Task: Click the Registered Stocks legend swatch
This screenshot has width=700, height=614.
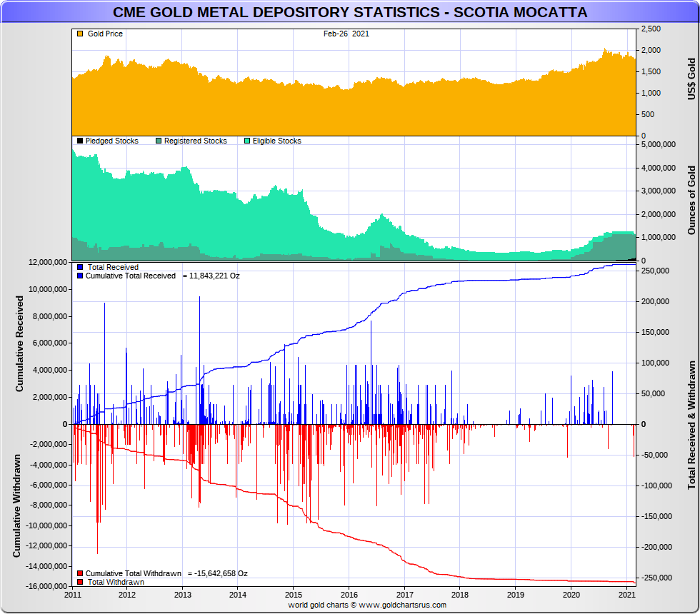Action: [x=159, y=141]
